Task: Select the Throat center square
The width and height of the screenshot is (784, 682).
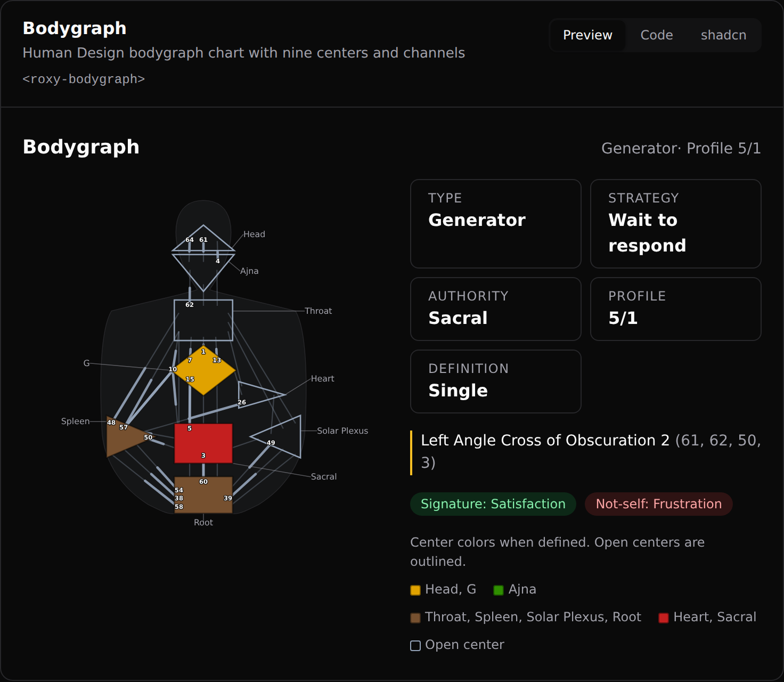Action: point(203,320)
